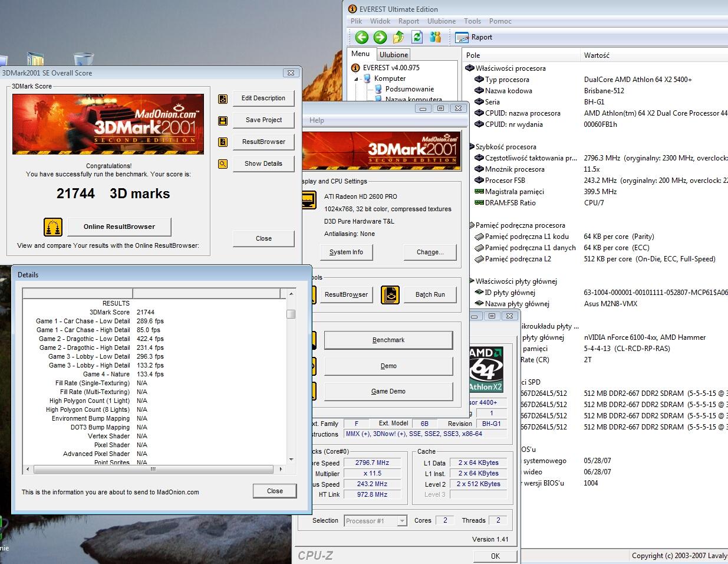This screenshot has width=728, height=564.
Task: Click the Game Demo button
Action: pos(388,392)
